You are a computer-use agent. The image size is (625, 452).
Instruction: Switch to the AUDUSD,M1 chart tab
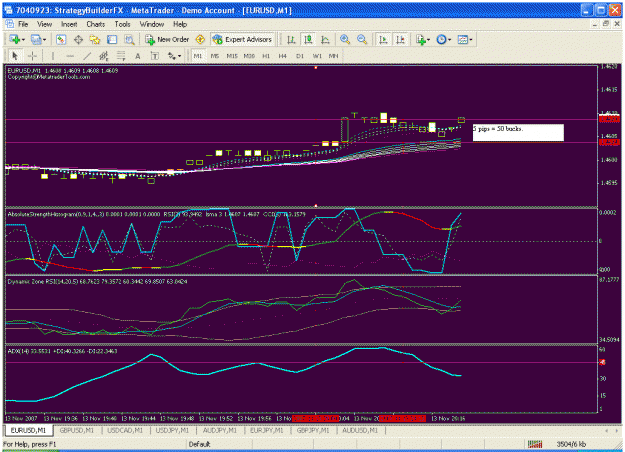click(x=360, y=430)
